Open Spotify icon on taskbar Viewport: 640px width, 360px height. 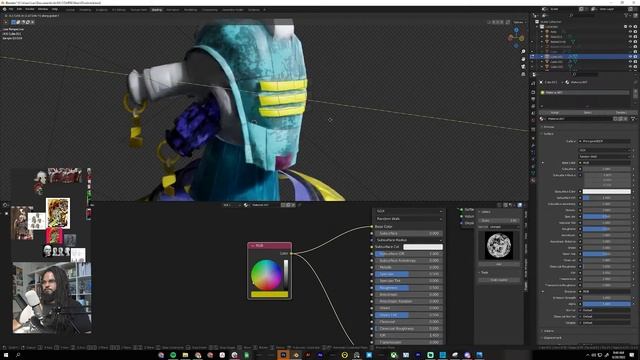(x=173, y=355)
